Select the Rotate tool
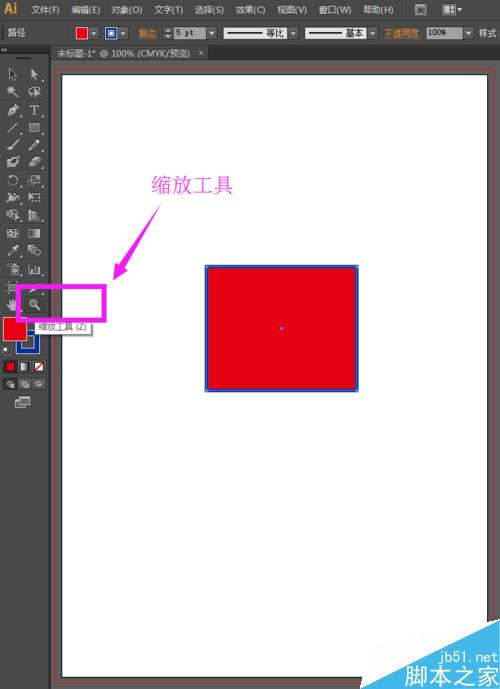This screenshot has width=500, height=689. [x=13, y=180]
